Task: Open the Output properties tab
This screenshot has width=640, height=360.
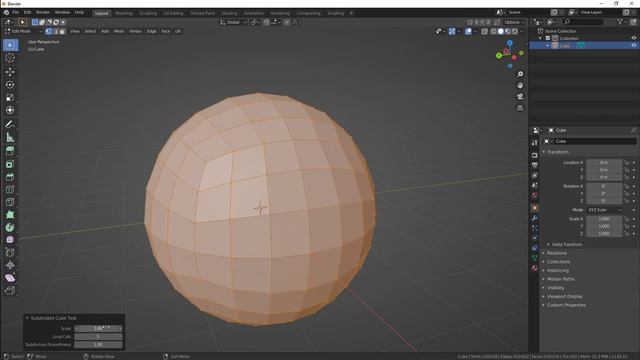Action: coord(535,165)
